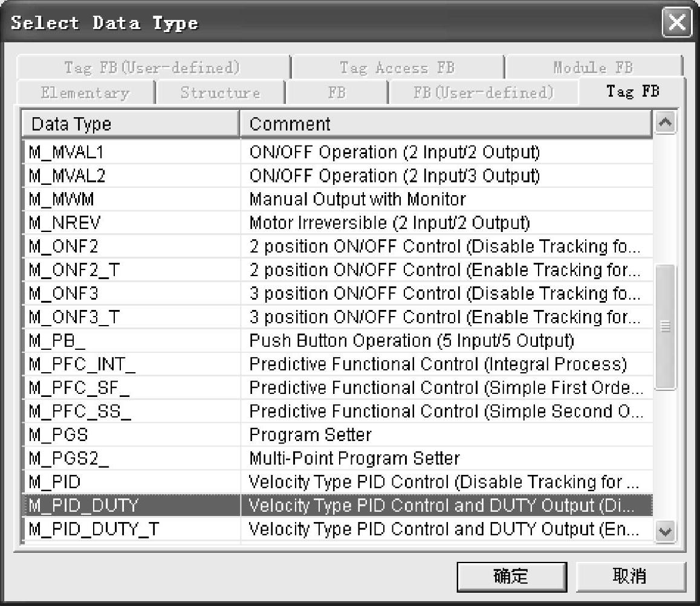This screenshot has height=606, width=700.
Task: Choose the M_PGS Program Setter row
Action: pyautogui.click(x=337, y=434)
